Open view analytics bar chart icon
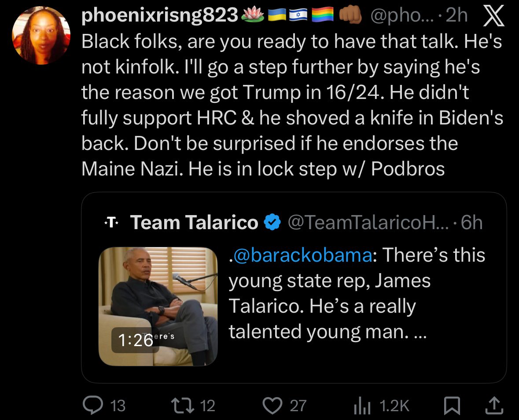 (x=361, y=405)
